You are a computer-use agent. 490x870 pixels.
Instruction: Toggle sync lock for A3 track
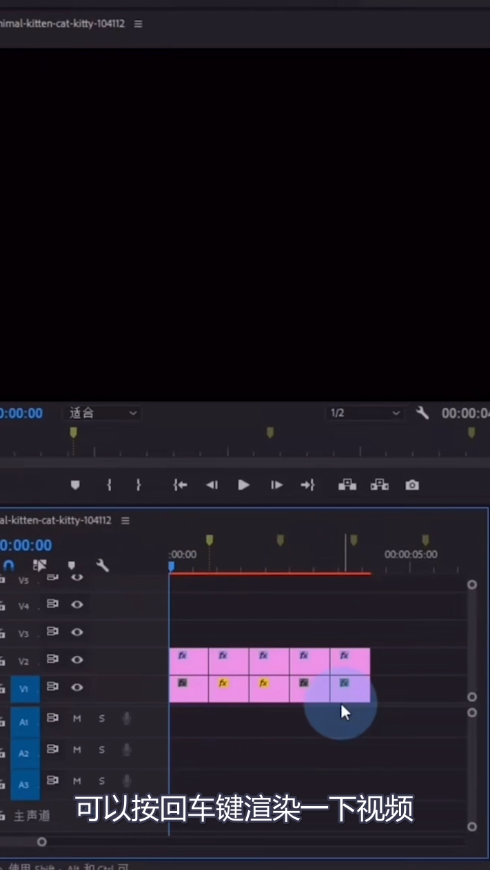53,781
